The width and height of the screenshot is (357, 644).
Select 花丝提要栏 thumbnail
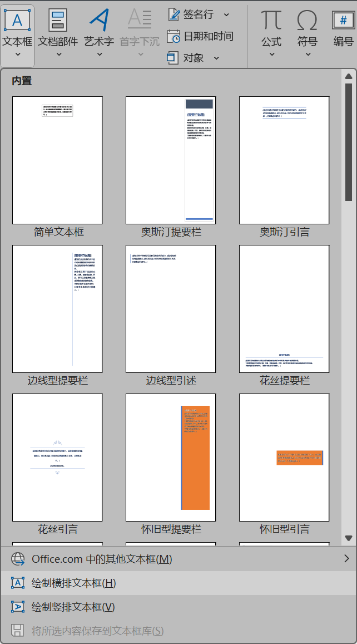[x=284, y=309]
